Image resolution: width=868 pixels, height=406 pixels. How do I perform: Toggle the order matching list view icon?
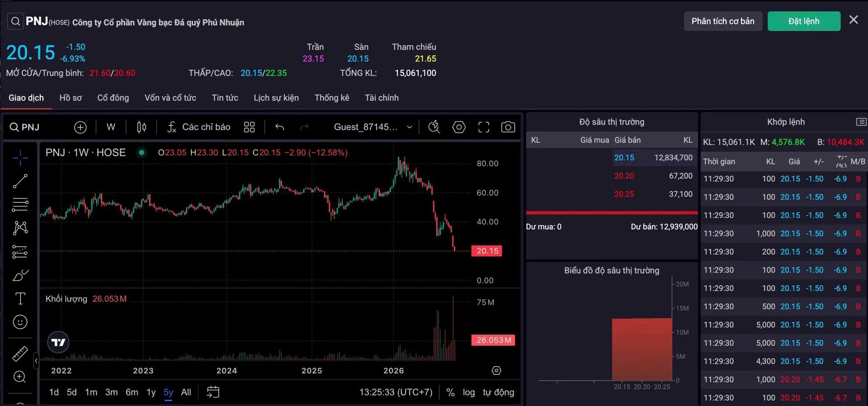pyautogui.click(x=861, y=122)
